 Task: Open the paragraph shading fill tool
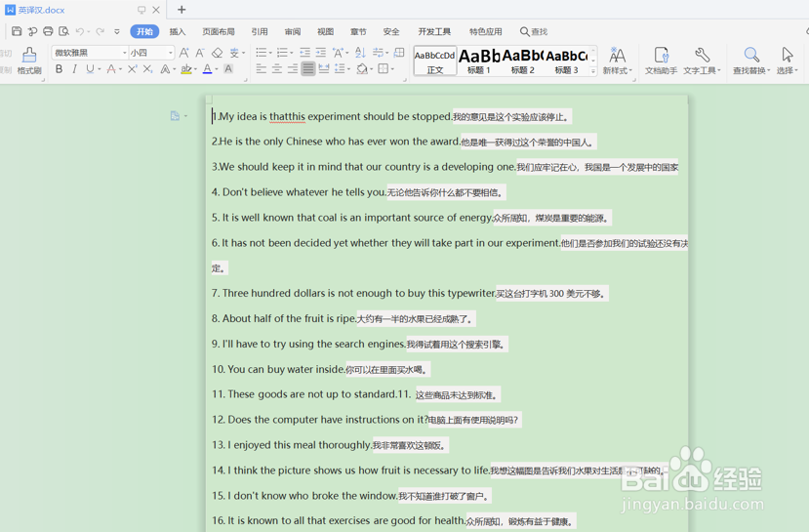coord(362,68)
